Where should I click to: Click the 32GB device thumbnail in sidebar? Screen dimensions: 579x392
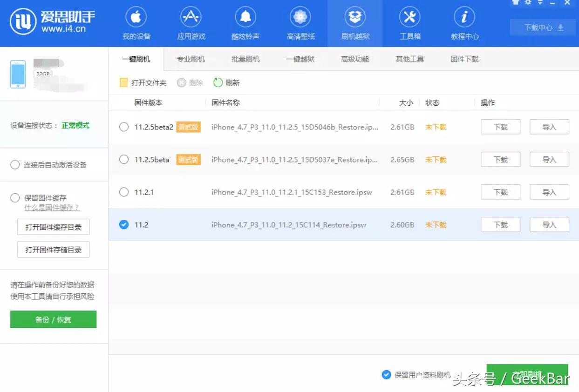pos(17,74)
